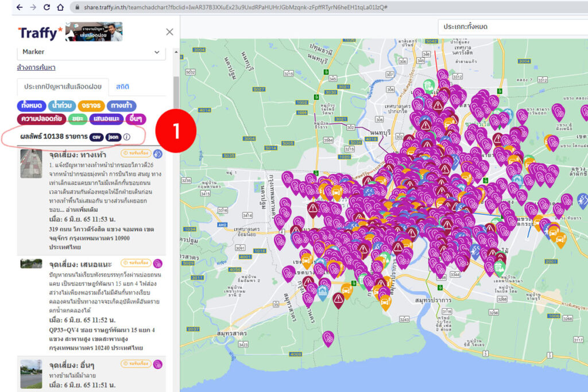This screenshot has height=392, width=588.
Task: Click green trash marker near highway 307
Action: point(428,86)
